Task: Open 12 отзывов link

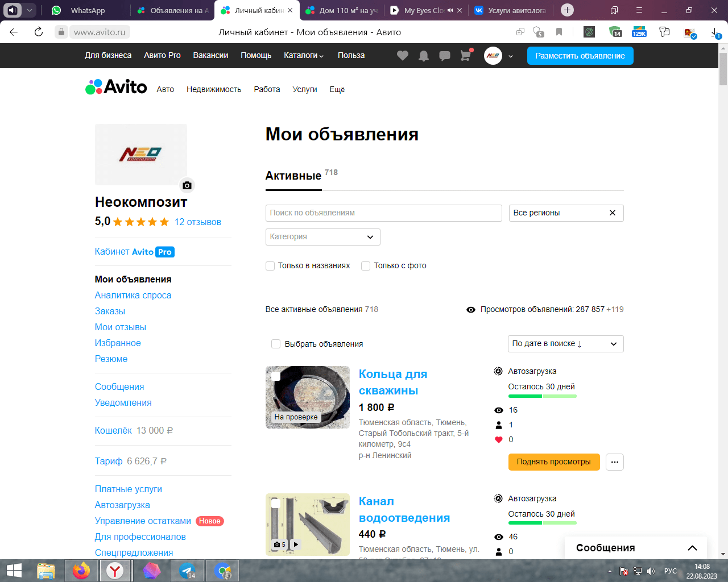Action: tap(198, 222)
